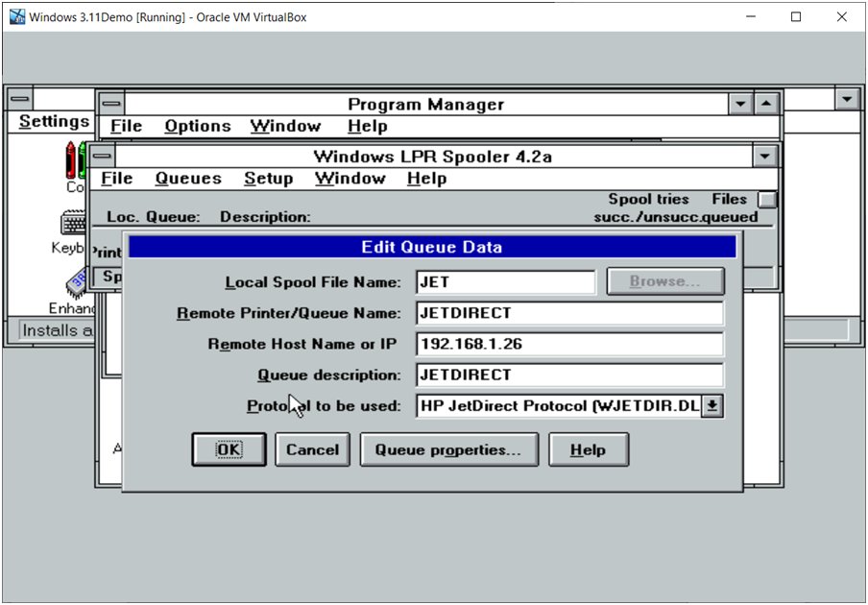Viewport: 868px width, 605px height.
Task: Edit the Remote Host Name or IP field
Action: [x=569, y=344]
